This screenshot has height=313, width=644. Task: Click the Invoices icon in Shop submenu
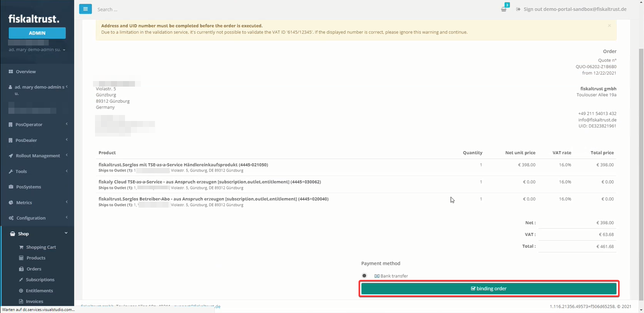coord(22,301)
